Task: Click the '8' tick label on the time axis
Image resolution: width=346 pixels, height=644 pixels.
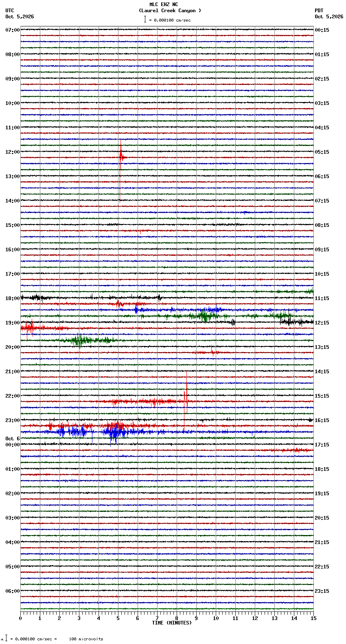Action: point(177,618)
